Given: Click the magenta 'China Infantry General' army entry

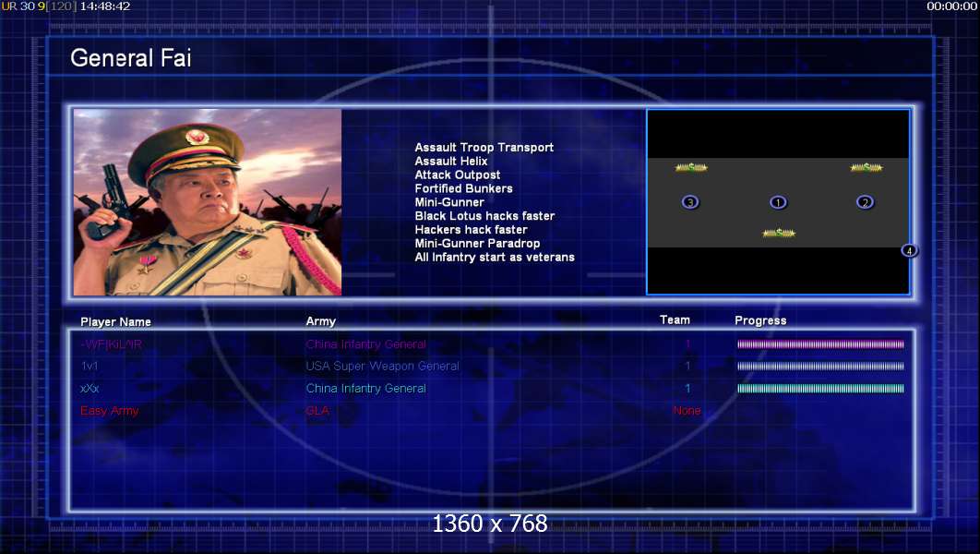Looking at the screenshot, I should click(365, 344).
